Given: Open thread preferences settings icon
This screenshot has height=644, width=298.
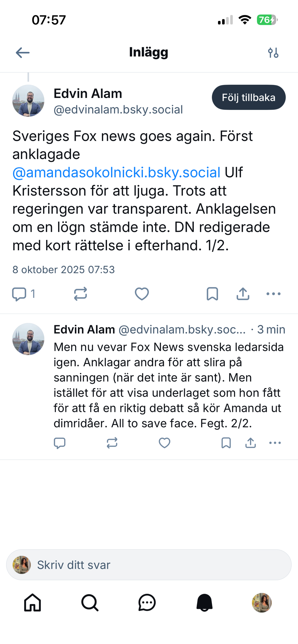Looking at the screenshot, I should click(273, 52).
